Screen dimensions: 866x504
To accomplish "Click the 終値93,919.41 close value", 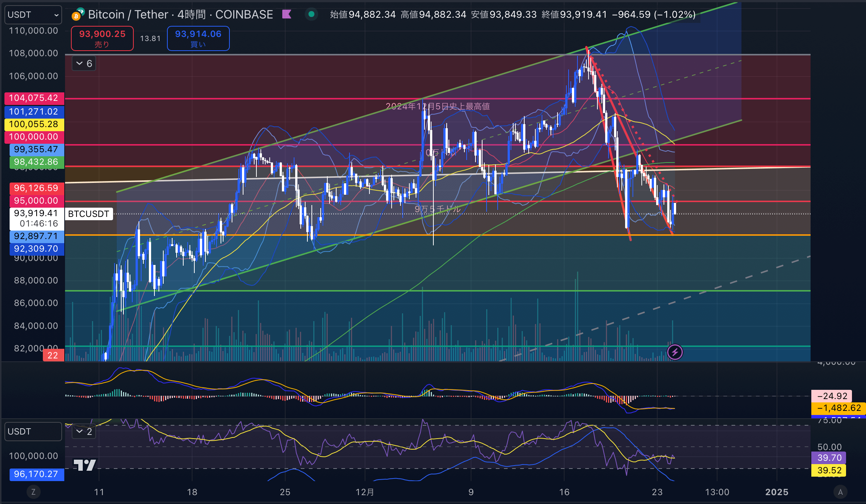I will pyautogui.click(x=575, y=14).
